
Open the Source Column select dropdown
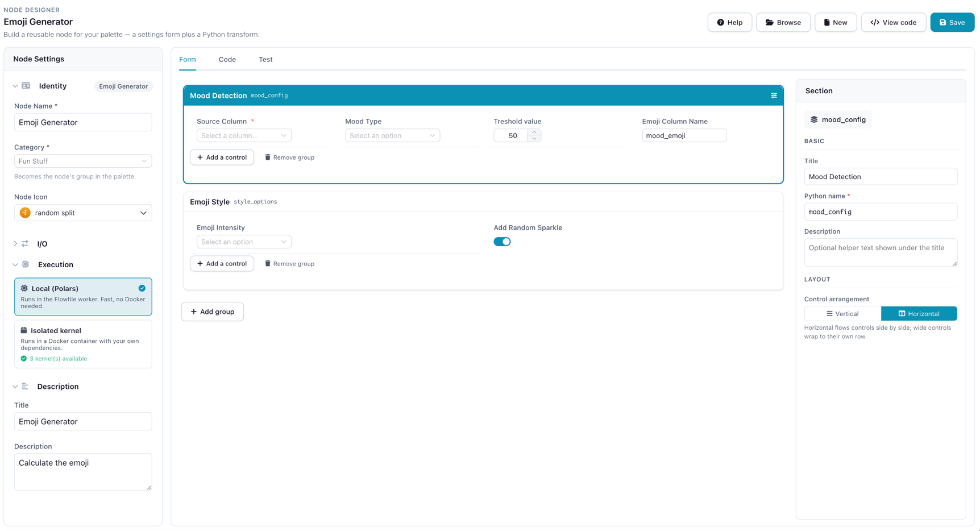pos(244,135)
